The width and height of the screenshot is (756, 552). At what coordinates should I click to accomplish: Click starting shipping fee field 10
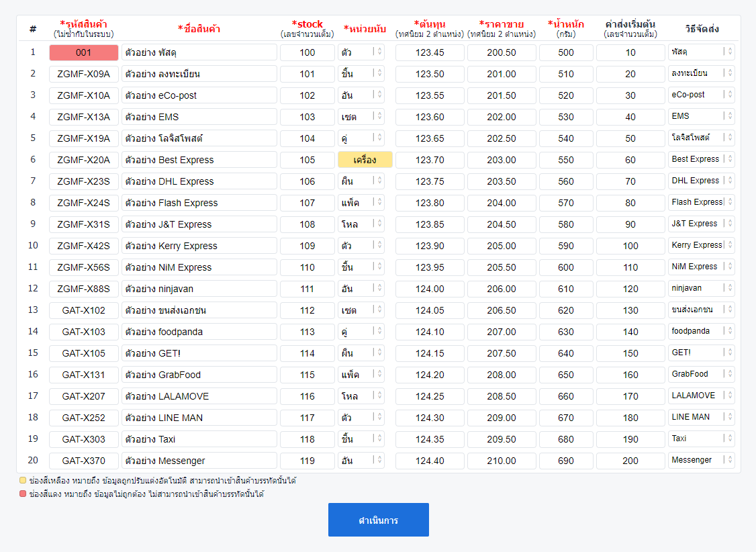pyautogui.click(x=630, y=52)
